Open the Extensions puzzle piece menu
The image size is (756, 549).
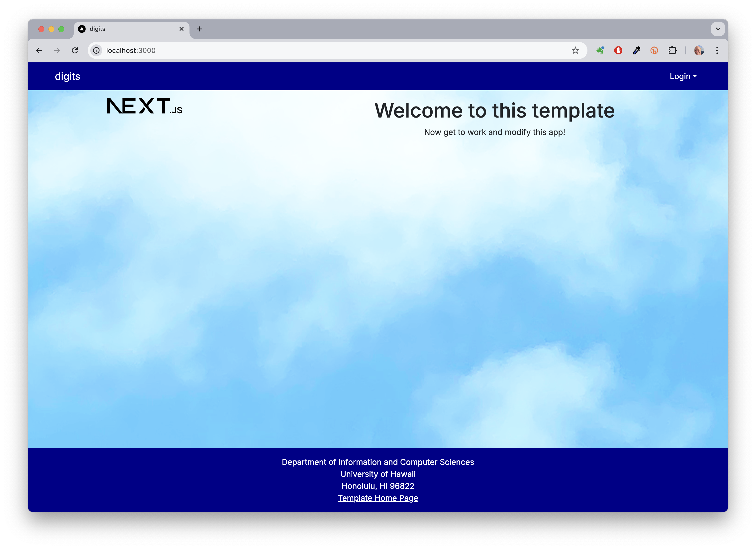coord(672,50)
